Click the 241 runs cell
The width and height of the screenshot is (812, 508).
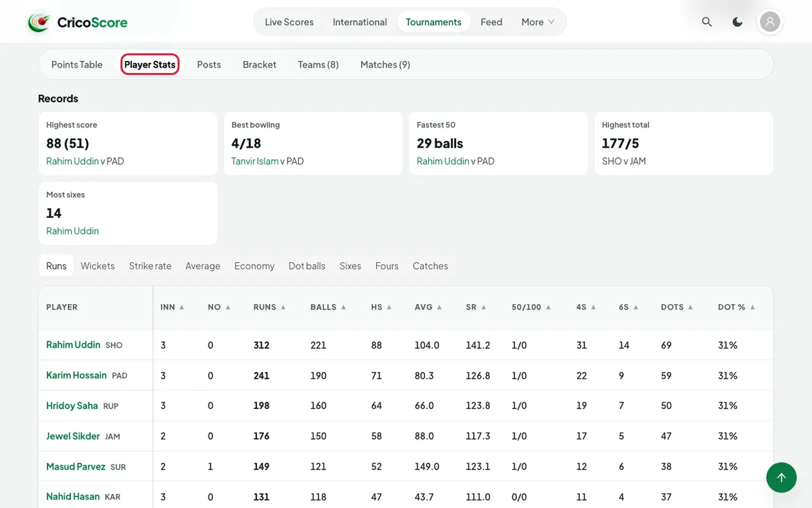tap(261, 375)
